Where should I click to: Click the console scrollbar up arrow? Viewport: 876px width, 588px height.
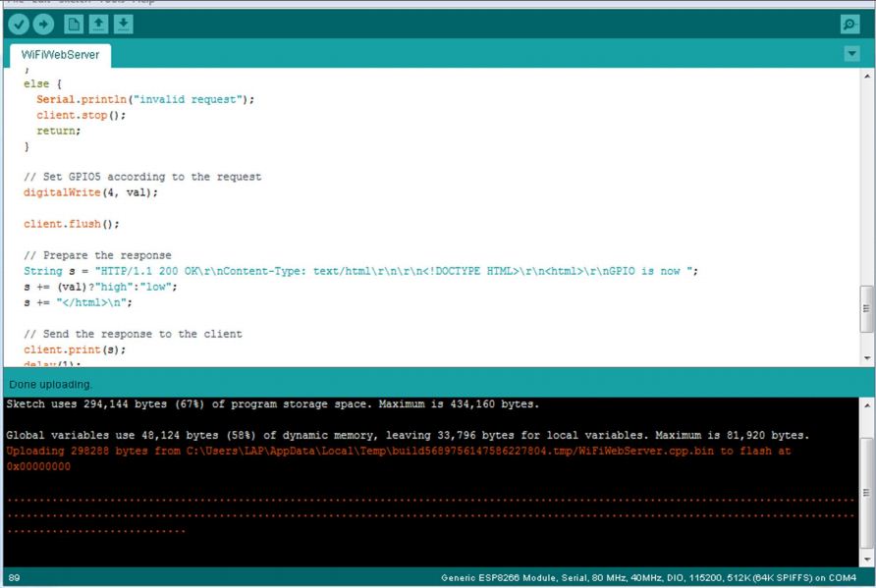coord(866,404)
